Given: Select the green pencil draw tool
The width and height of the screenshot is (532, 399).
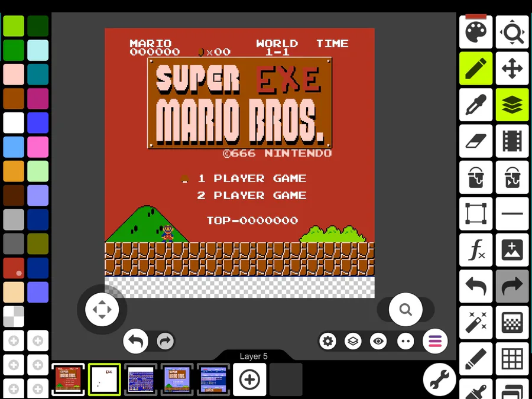Looking at the screenshot, I should pos(476,68).
